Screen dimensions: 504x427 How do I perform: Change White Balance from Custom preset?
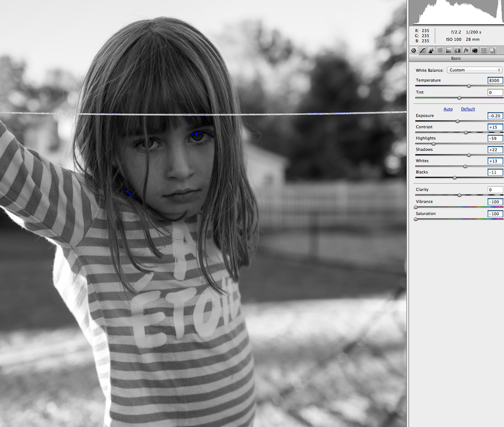click(474, 70)
